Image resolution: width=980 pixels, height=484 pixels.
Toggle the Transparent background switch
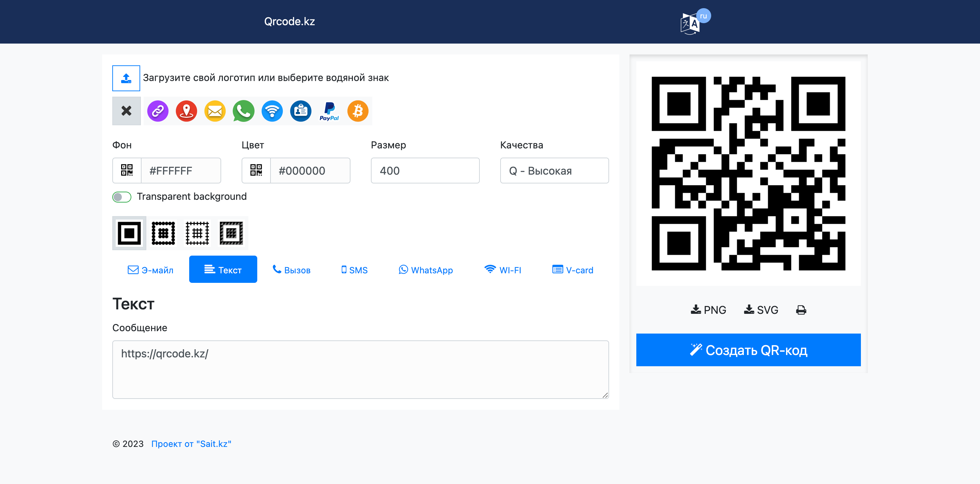coord(121,196)
